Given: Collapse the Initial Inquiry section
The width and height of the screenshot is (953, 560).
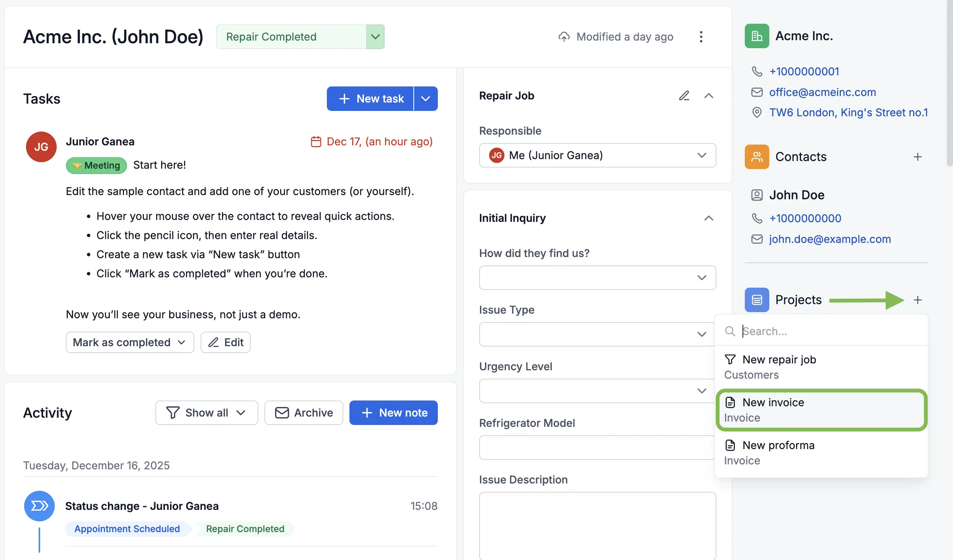Looking at the screenshot, I should tap(708, 218).
